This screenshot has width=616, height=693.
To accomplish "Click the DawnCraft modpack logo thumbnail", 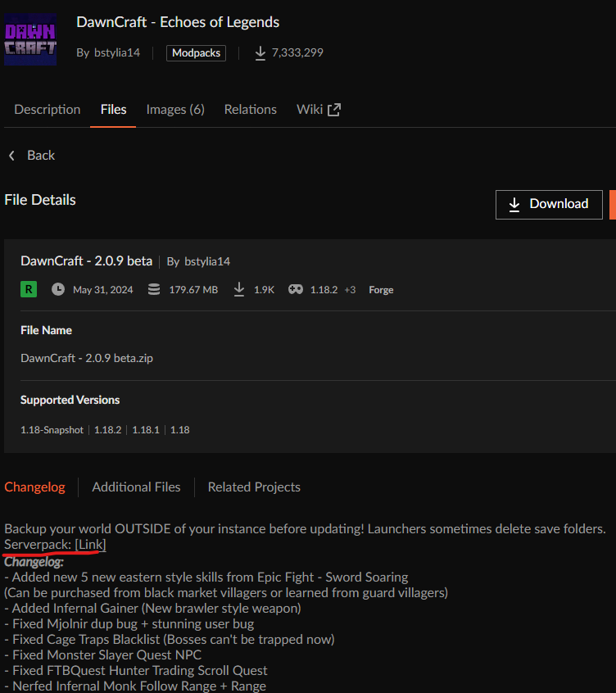I will pyautogui.click(x=30, y=38).
